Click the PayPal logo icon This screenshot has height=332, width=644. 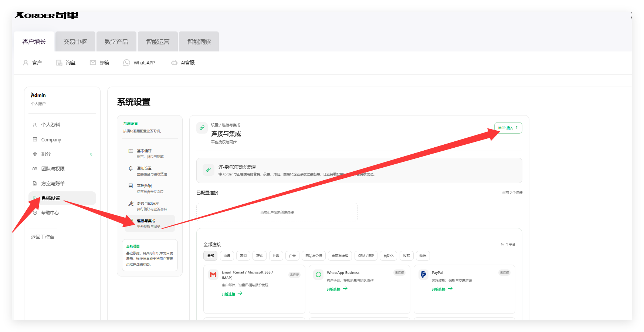(423, 275)
